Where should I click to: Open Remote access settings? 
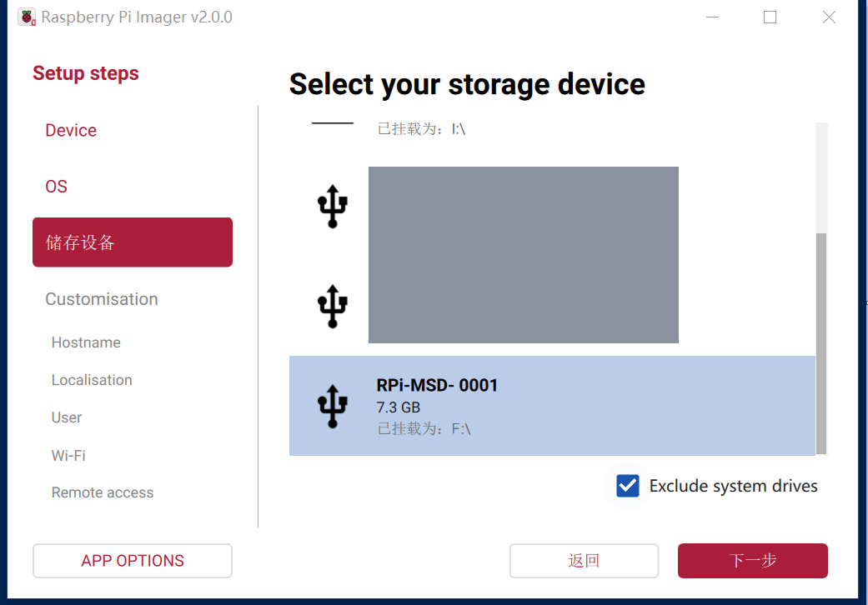103,492
